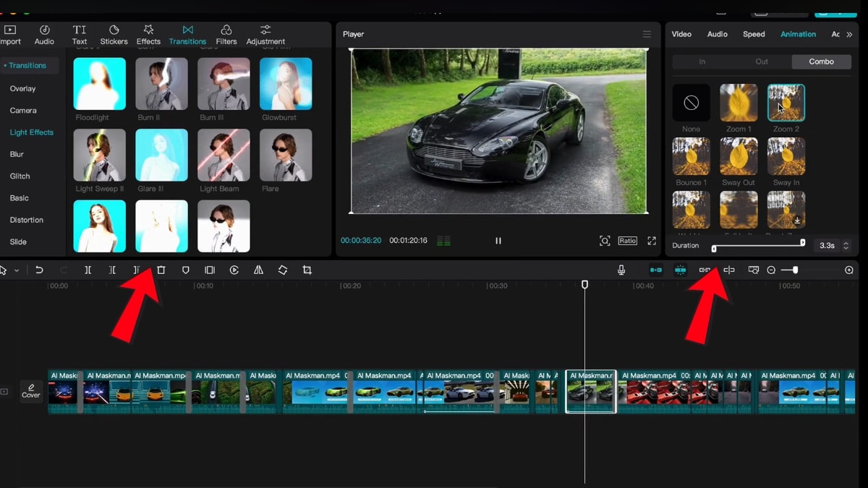Viewport: 868px width, 488px height.
Task: Click the shield-shaped marker icon
Action: (x=186, y=270)
